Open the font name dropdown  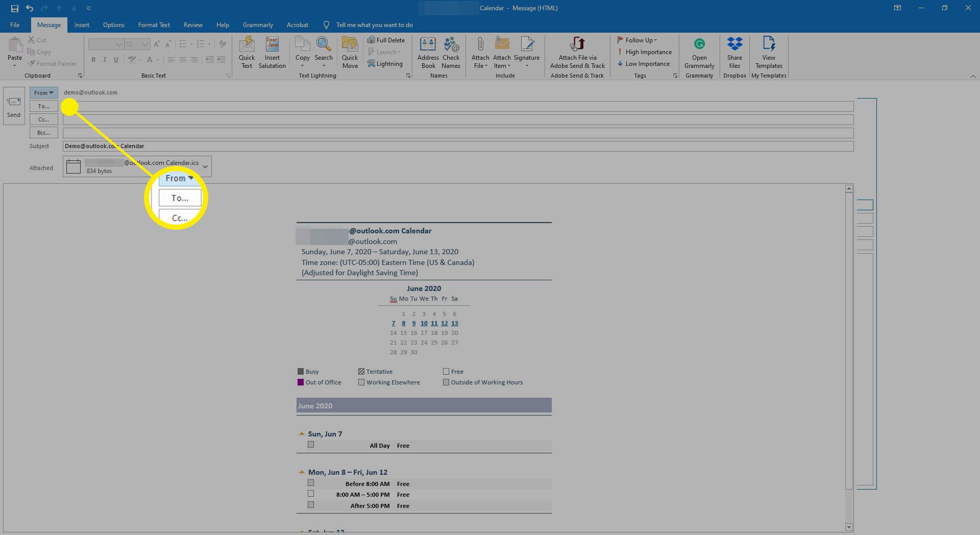pos(119,44)
